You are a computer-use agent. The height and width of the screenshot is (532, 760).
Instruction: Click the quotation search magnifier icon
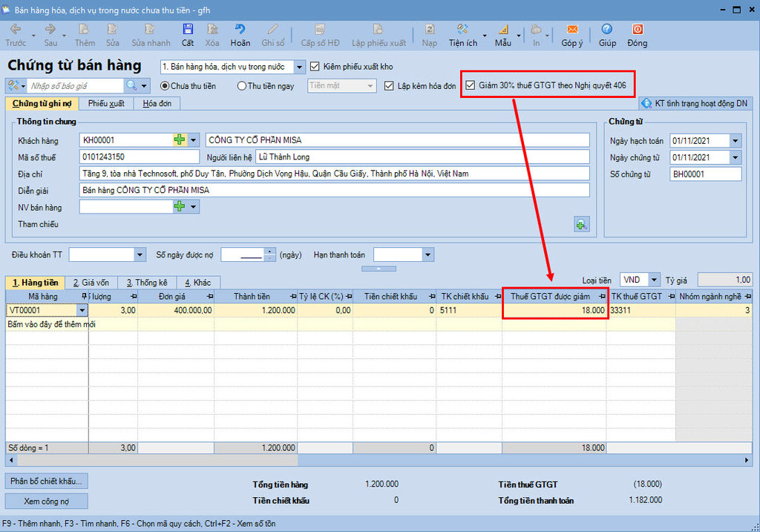(x=131, y=86)
